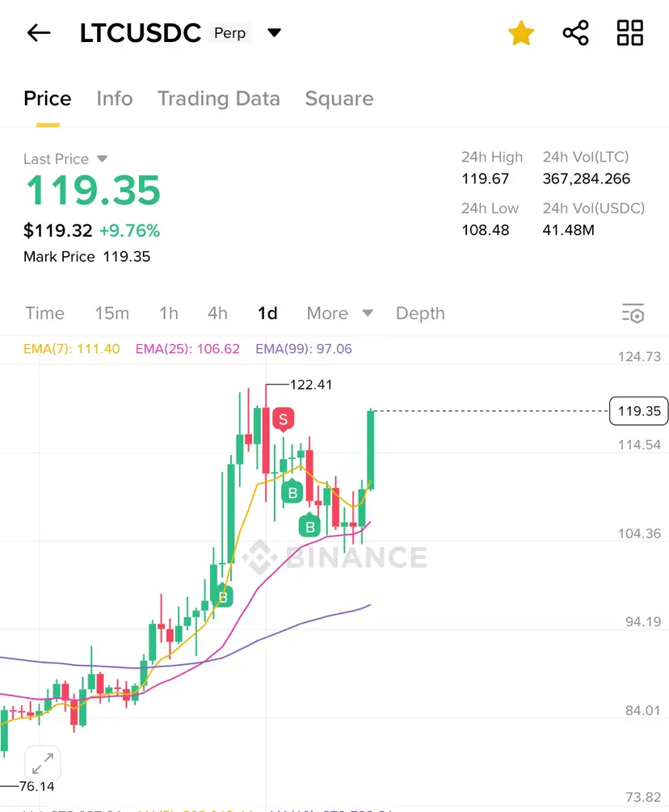Select the 1d chart interval
The image size is (669, 812).
pos(267,313)
